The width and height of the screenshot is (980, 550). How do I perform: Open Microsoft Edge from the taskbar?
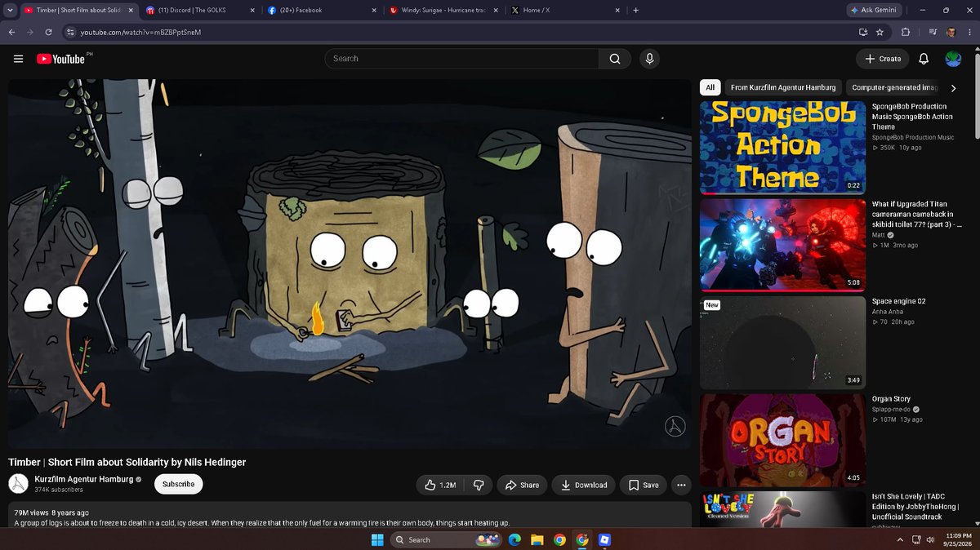(x=514, y=539)
